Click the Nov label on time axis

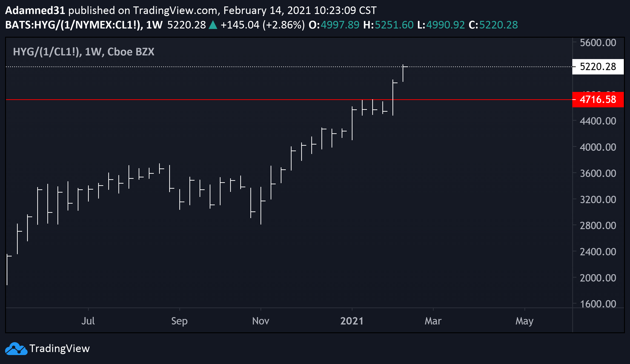pos(261,321)
